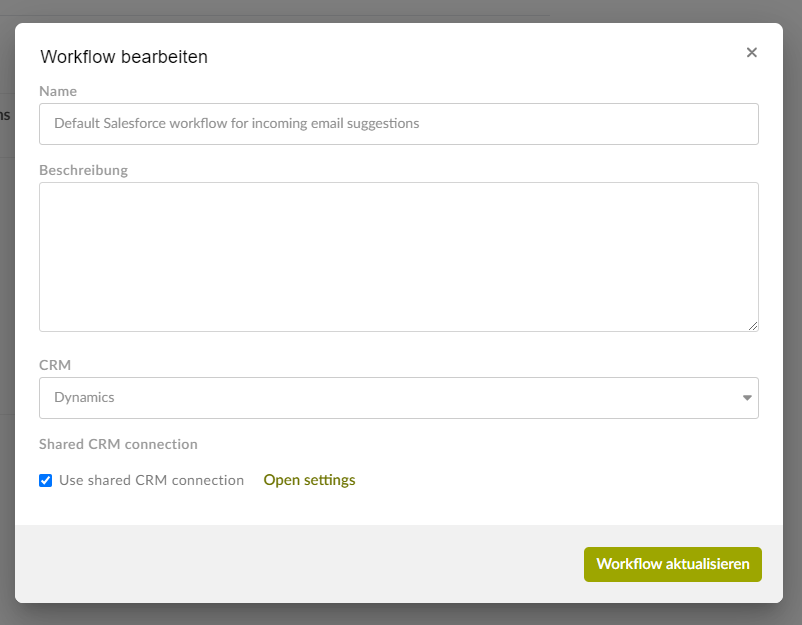Open the CRM dropdown showing Dynamics
The width and height of the screenshot is (802, 625).
[400, 397]
